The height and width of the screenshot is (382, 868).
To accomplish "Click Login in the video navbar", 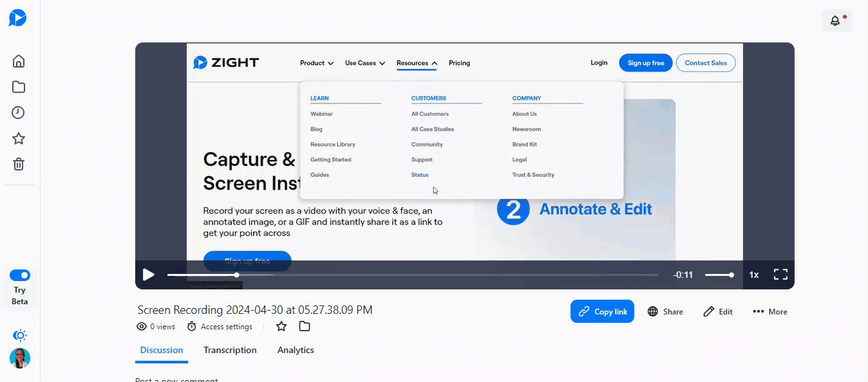I will pyautogui.click(x=599, y=62).
